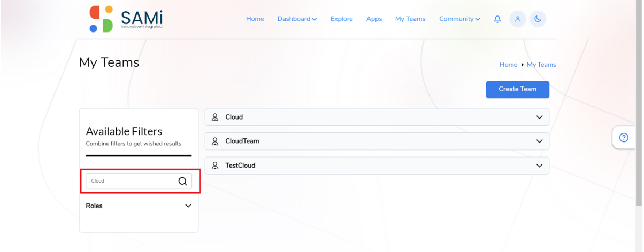Click the person icon beside TestCloud

click(216, 166)
